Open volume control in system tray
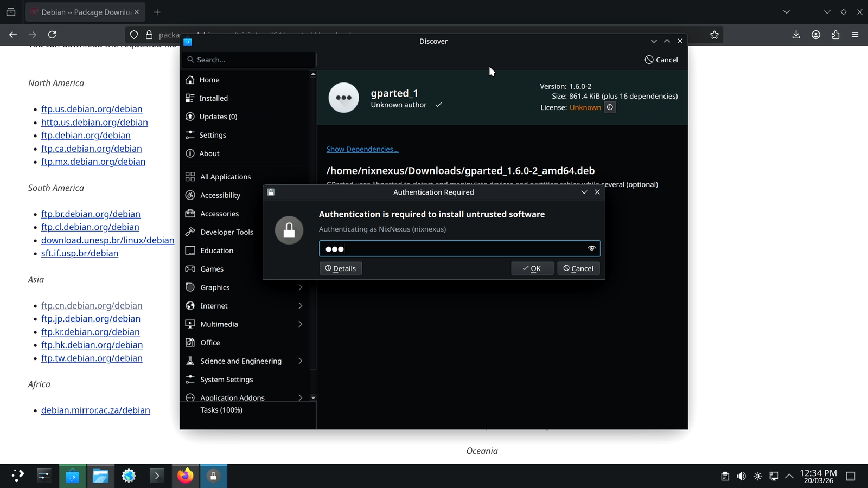868x488 pixels. (741, 476)
